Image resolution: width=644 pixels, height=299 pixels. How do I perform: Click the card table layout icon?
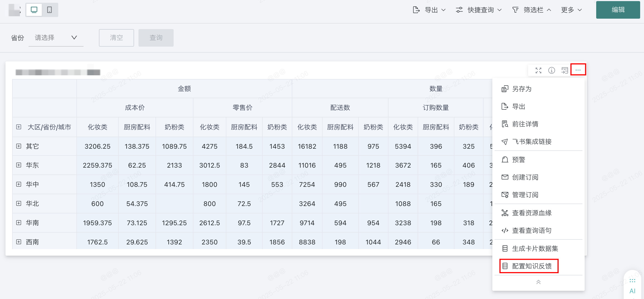(565, 70)
